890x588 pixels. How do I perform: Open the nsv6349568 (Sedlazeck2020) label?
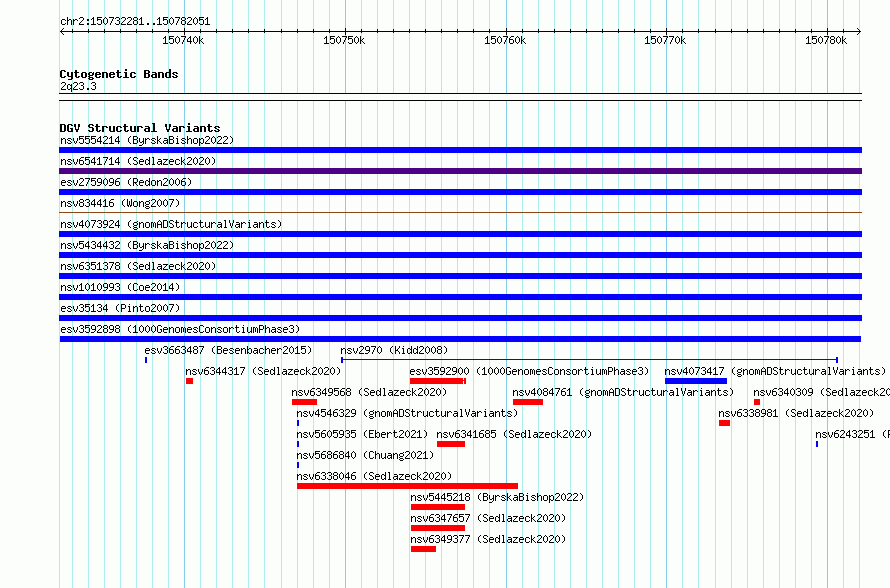tap(369, 392)
